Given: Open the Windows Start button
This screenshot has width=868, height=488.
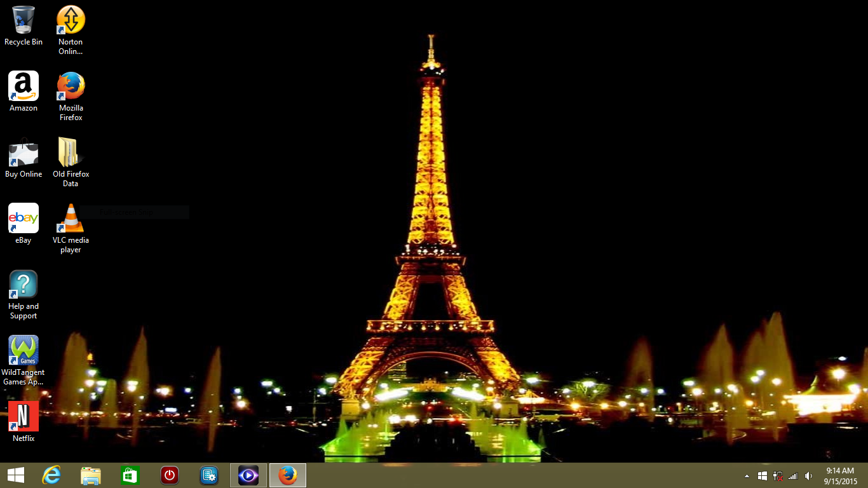Looking at the screenshot, I should pyautogui.click(x=16, y=475).
